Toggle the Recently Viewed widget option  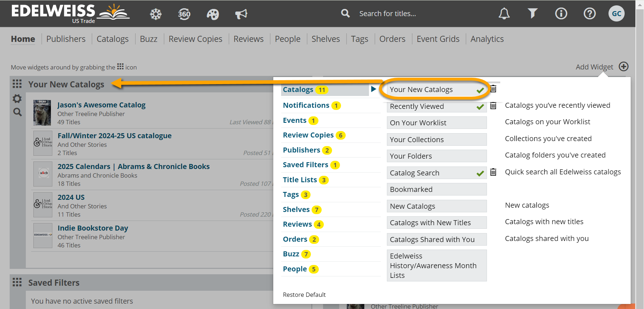pos(436,106)
